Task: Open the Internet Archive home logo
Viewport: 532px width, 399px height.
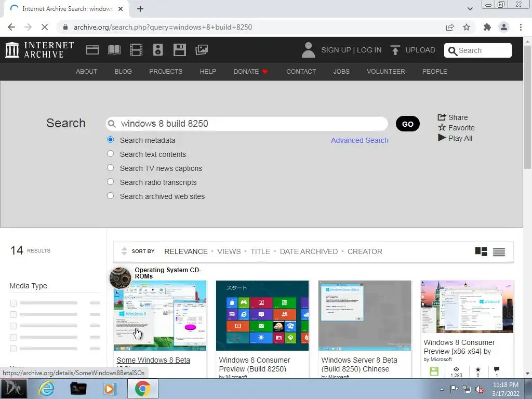Action: 39,50
